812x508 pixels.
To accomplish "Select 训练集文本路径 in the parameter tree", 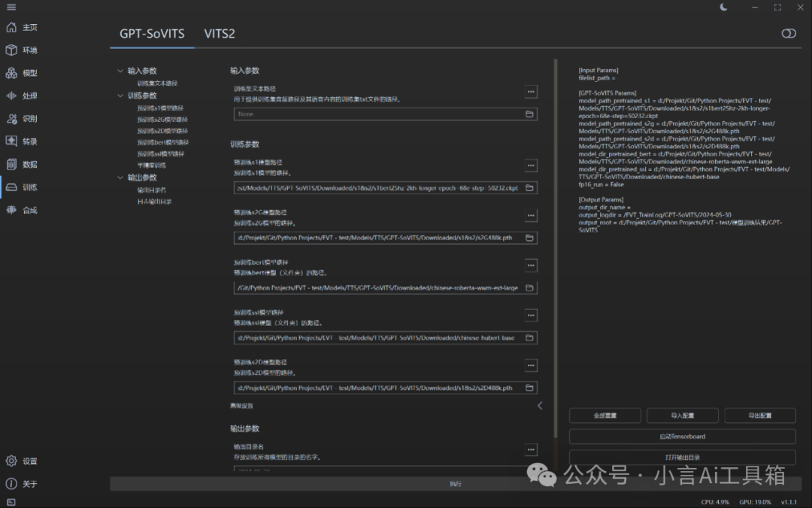I will 157,84.
